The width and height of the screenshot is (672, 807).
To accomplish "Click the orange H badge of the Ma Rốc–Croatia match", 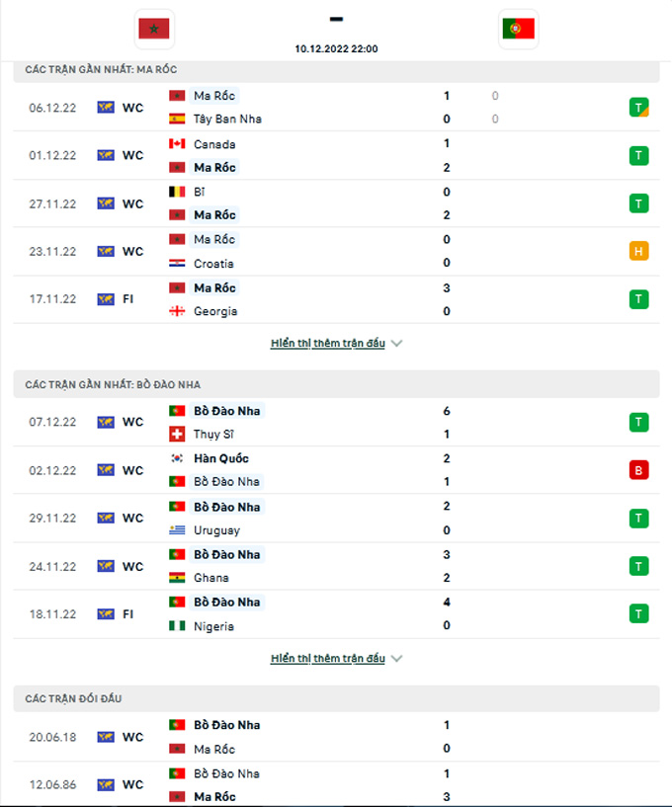I will pos(638,251).
